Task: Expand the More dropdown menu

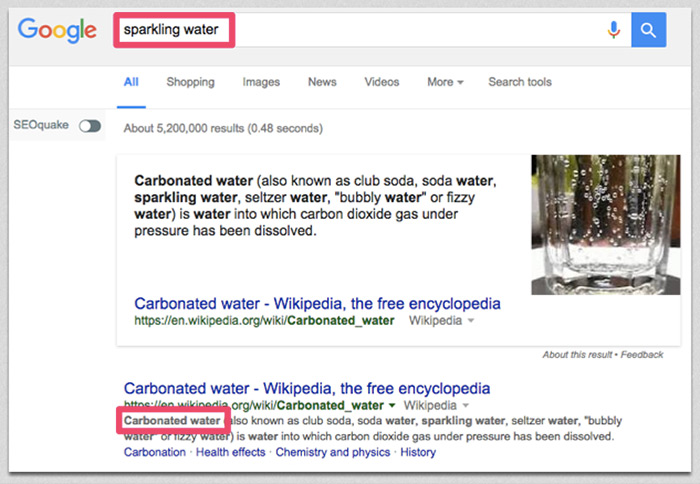Action: click(x=445, y=82)
